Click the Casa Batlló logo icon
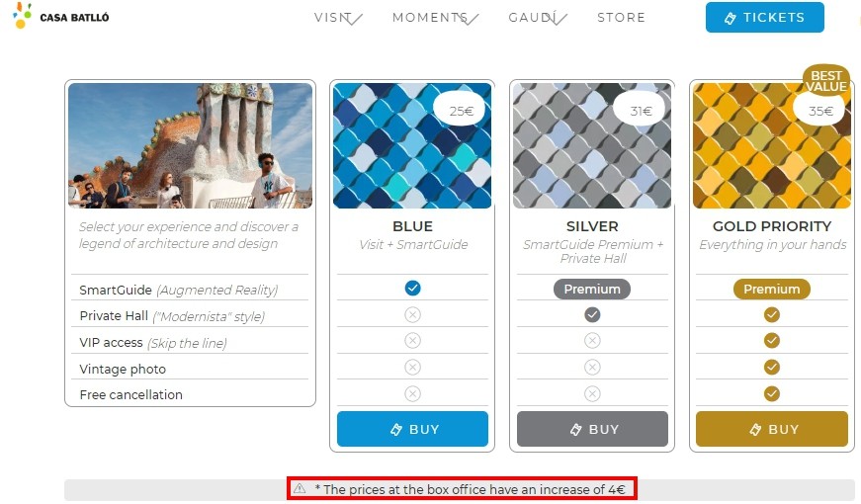The width and height of the screenshot is (861, 504). [x=22, y=16]
